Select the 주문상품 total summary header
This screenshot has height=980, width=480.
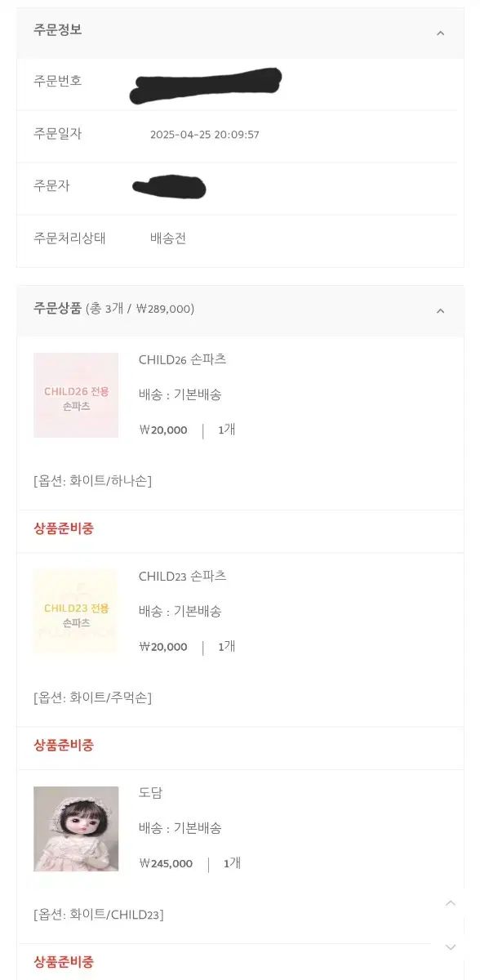(114, 309)
